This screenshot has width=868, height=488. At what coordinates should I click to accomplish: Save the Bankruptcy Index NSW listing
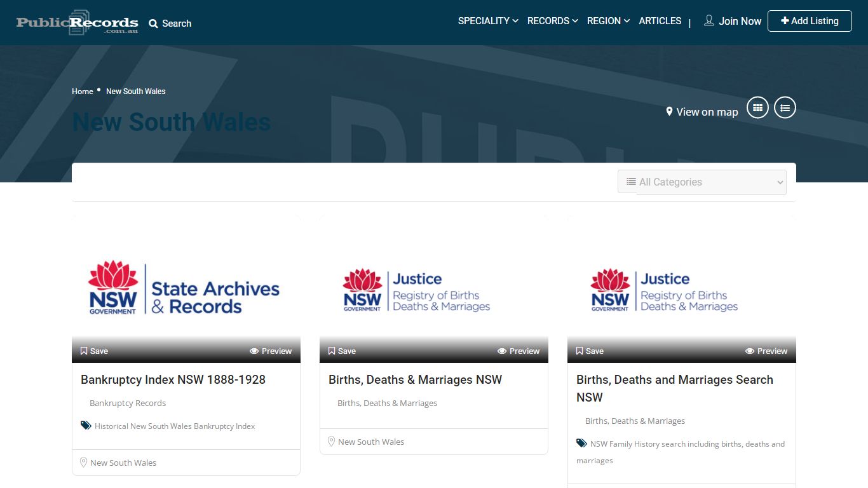click(94, 351)
